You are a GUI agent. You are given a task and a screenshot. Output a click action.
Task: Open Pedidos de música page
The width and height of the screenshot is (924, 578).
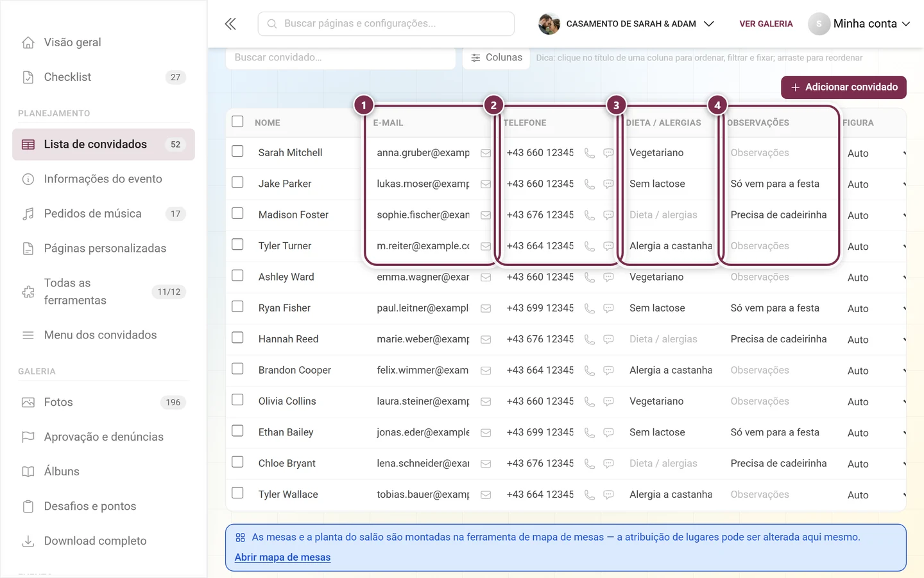103,214
